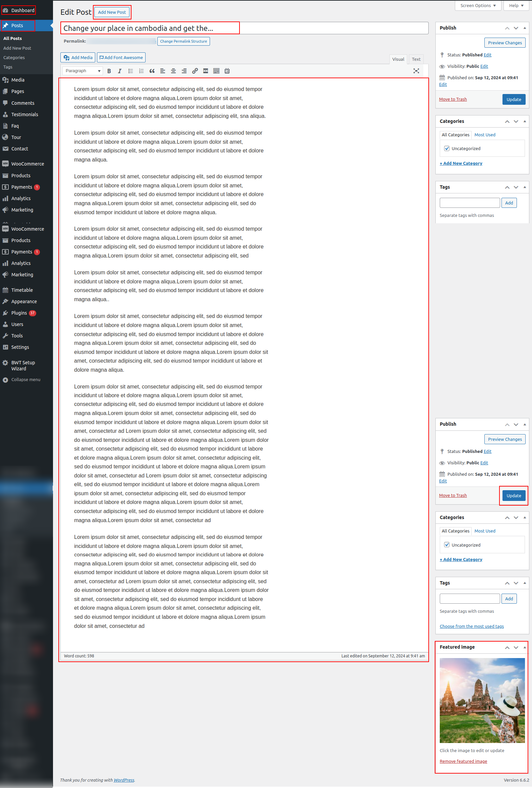Click the featured image thumbnail

[x=482, y=700]
